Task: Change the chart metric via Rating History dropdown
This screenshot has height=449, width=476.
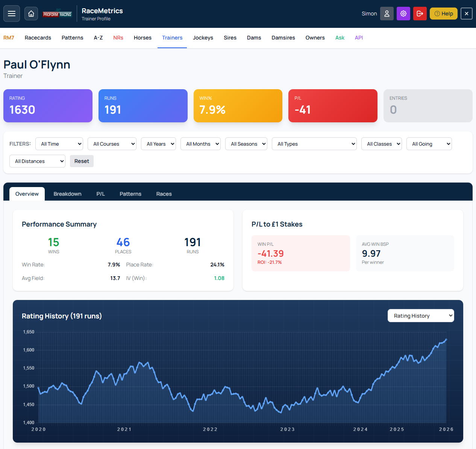Action: coord(421,316)
